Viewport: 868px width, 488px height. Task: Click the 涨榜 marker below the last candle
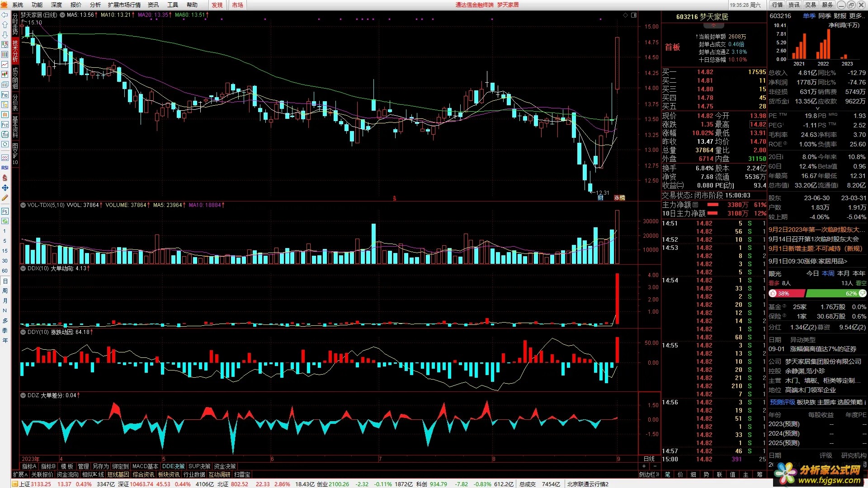(x=619, y=198)
